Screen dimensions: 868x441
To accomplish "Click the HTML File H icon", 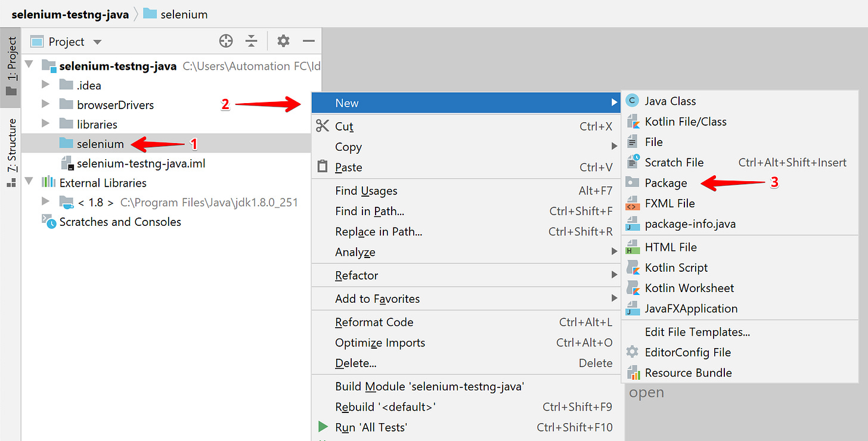I will click(633, 247).
